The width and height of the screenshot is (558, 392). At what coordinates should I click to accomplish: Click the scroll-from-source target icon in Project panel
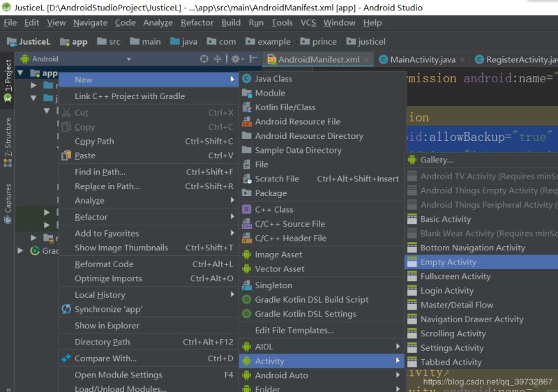click(x=204, y=59)
